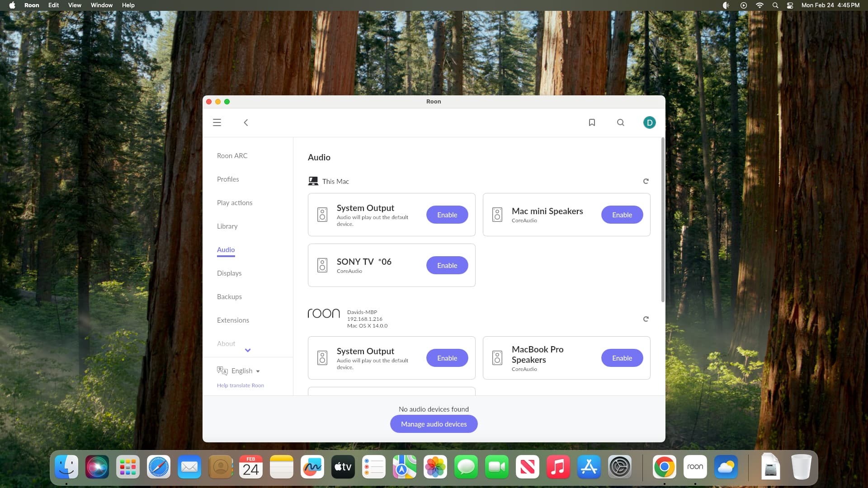Refresh This Mac audio devices
Image resolution: width=868 pixels, height=488 pixels.
pos(646,181)
